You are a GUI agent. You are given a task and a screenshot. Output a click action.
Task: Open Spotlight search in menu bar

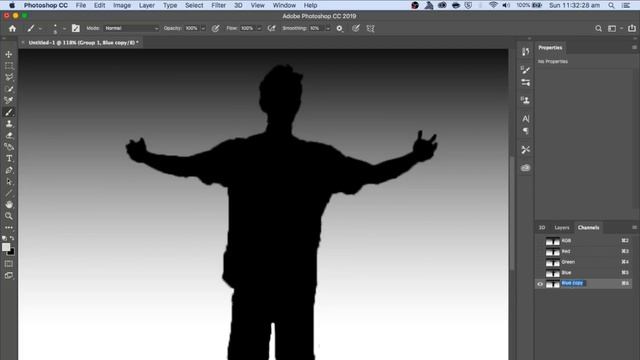(x=611, y=5)
